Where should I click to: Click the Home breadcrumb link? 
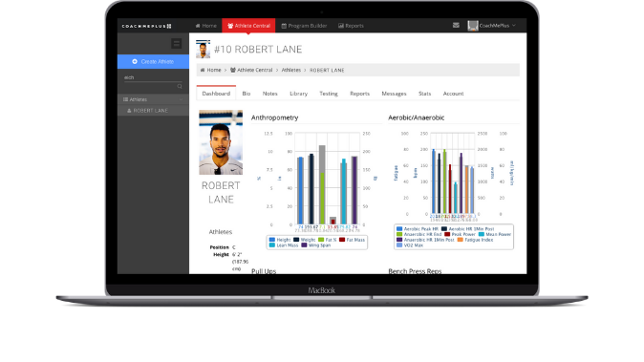coord(211,70)
